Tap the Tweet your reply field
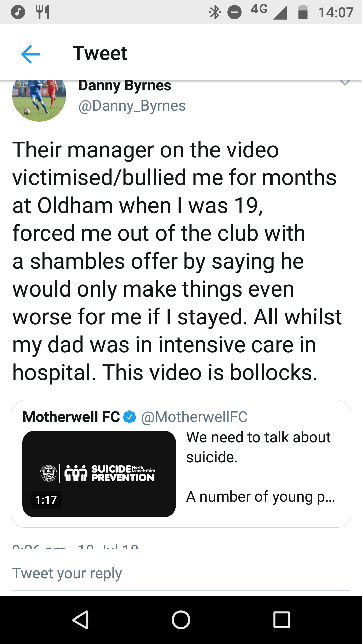362x644 pixels. point(181,573)
